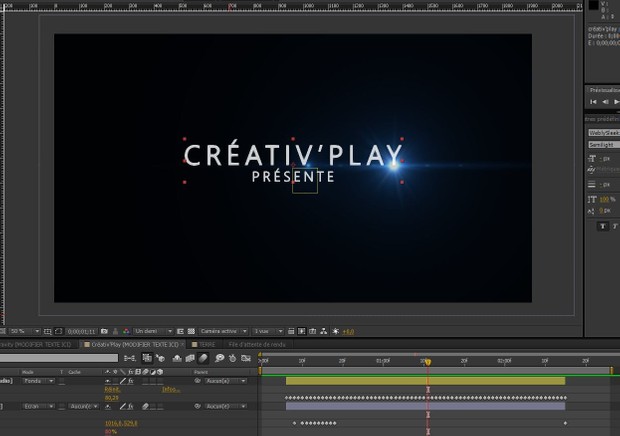Click the 1016,6,529,8 position value

tap(121, 423)
